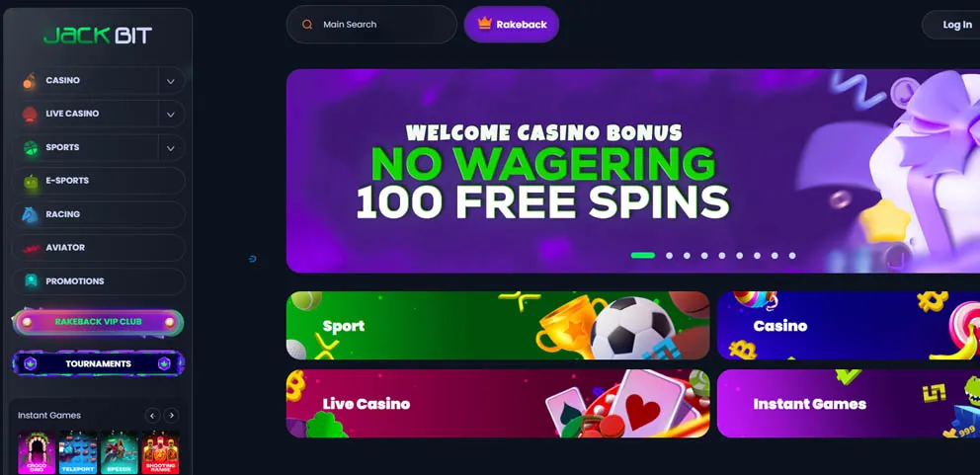Screen dimensions: 980x475
Task: Open the Aviator game menu item
Action: 98,248
